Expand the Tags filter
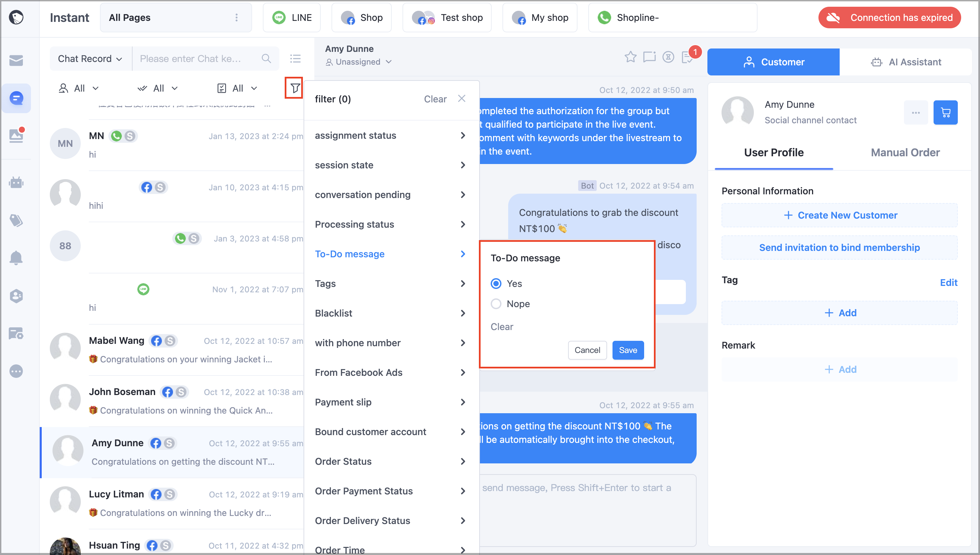980x555 pixels. (391, 283)
